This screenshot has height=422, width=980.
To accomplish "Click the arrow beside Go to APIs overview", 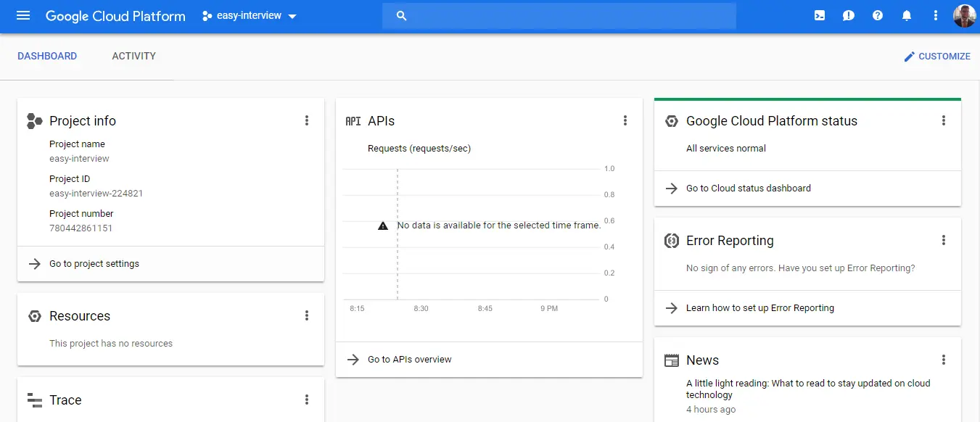I will tap(353, 360).
